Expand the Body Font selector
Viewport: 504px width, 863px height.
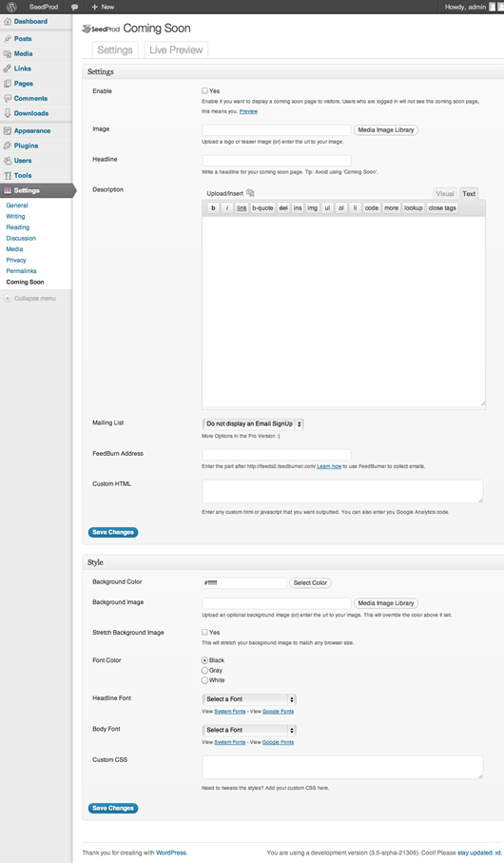click(x=249, y=730)
